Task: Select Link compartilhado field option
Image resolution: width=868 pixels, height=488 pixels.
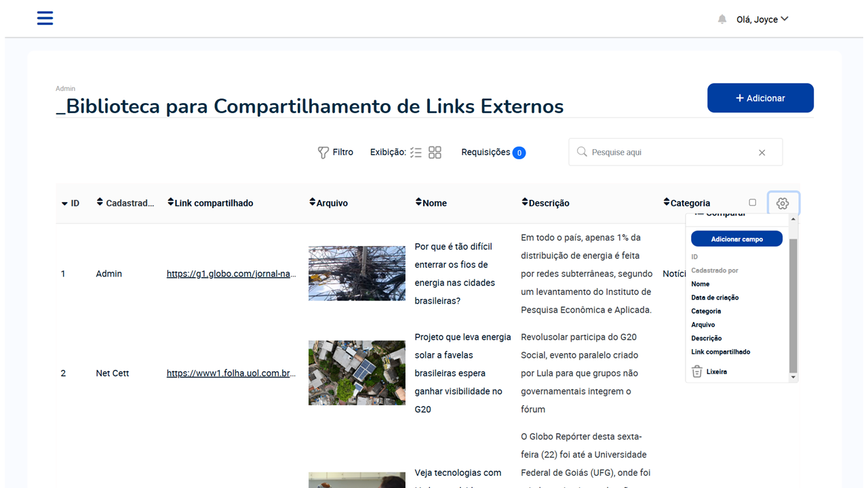Action: pos(720,352)
